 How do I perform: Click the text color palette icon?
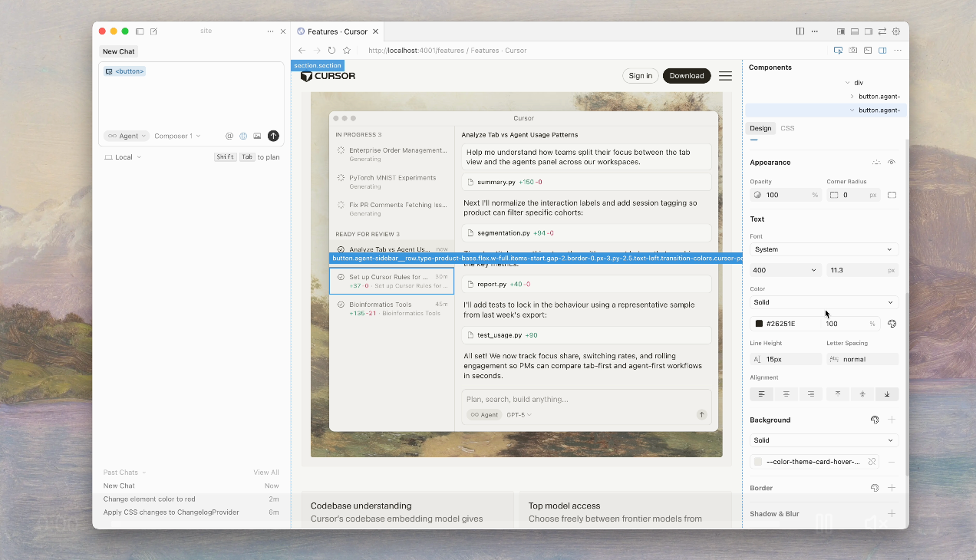(892, 324)
